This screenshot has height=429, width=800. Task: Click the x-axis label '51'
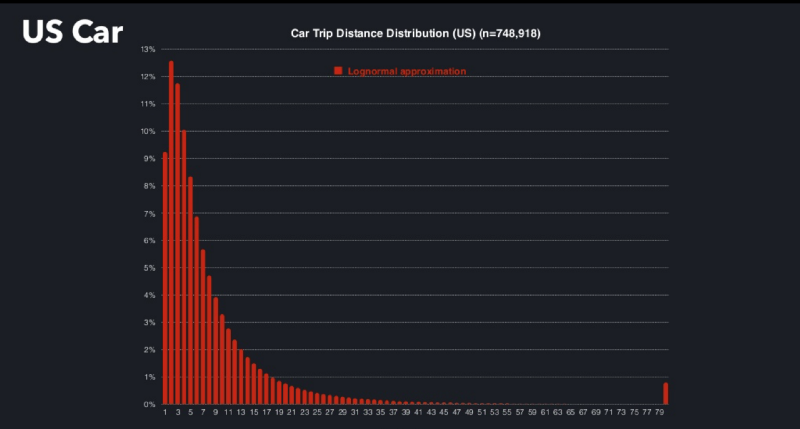[482, 412]
